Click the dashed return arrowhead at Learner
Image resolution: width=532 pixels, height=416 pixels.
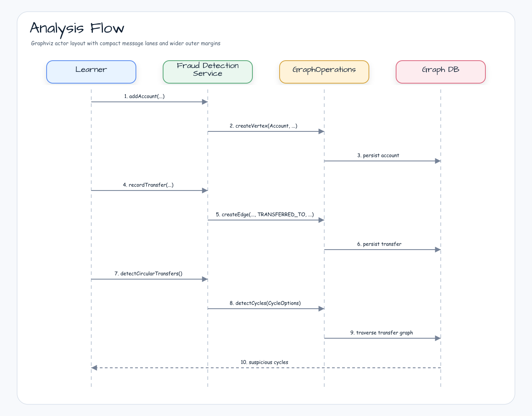click(x=94, y=368)
